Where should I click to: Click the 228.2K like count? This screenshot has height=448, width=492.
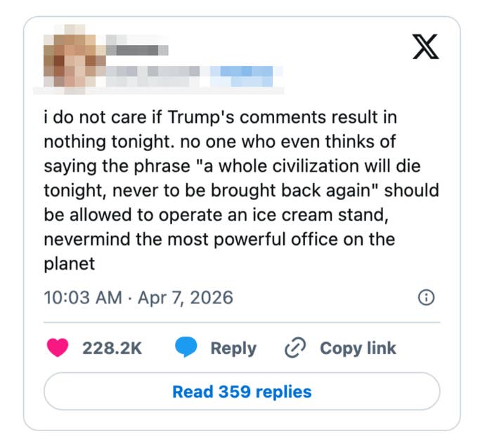point(112,348)
